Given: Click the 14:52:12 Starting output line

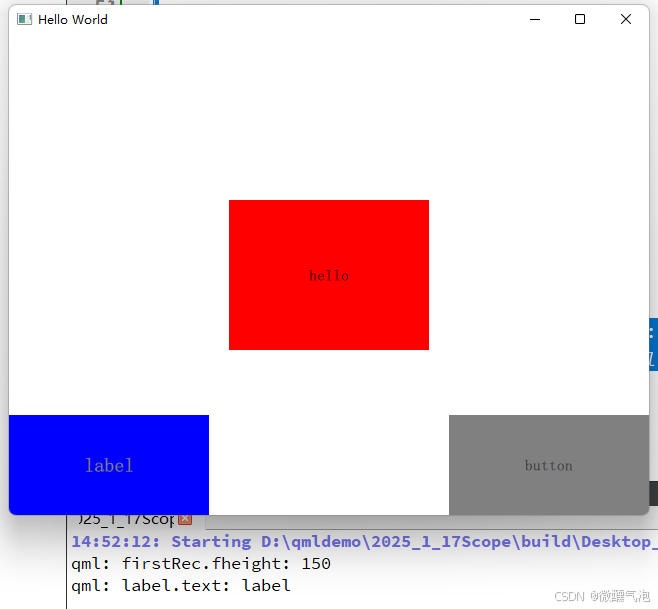Looking at the screenshot, I should 364,542.
